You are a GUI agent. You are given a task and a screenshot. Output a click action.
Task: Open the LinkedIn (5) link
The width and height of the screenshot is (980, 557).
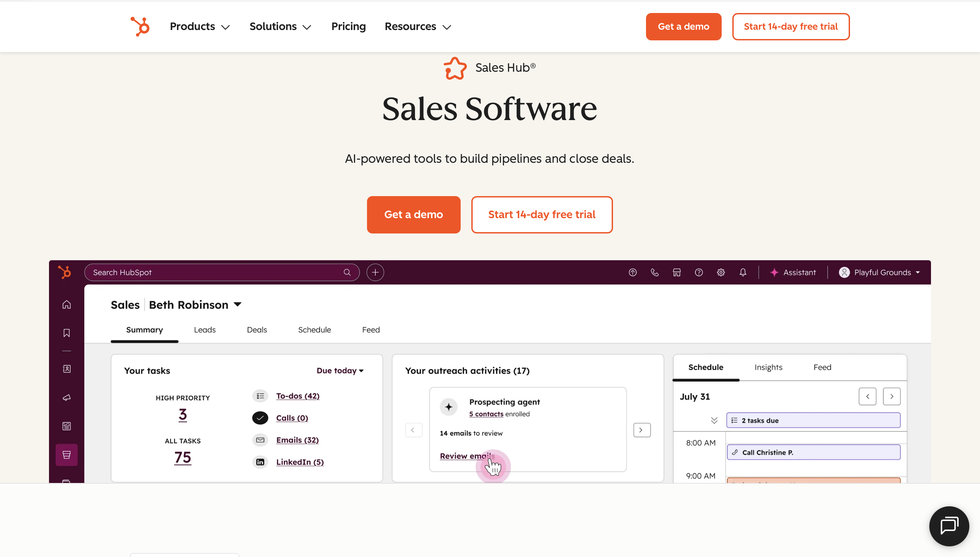tap(300, 462)
